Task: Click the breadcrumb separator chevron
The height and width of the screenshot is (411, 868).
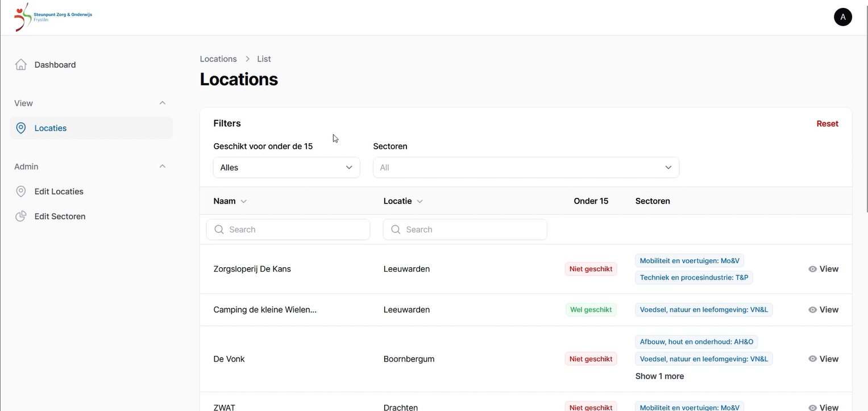Action: point(247,59)
